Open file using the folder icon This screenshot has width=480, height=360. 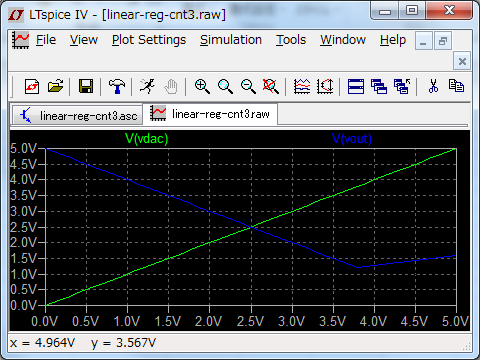[x=55, y=86]
